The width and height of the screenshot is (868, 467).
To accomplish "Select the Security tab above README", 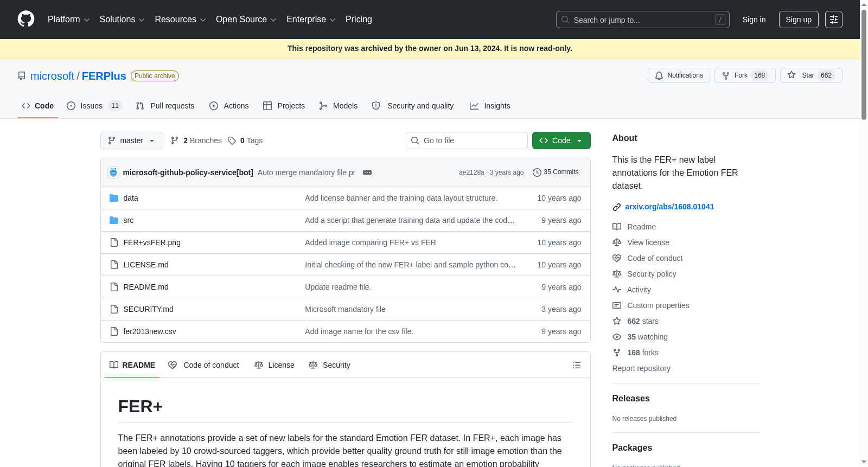I will click(329, 365).
